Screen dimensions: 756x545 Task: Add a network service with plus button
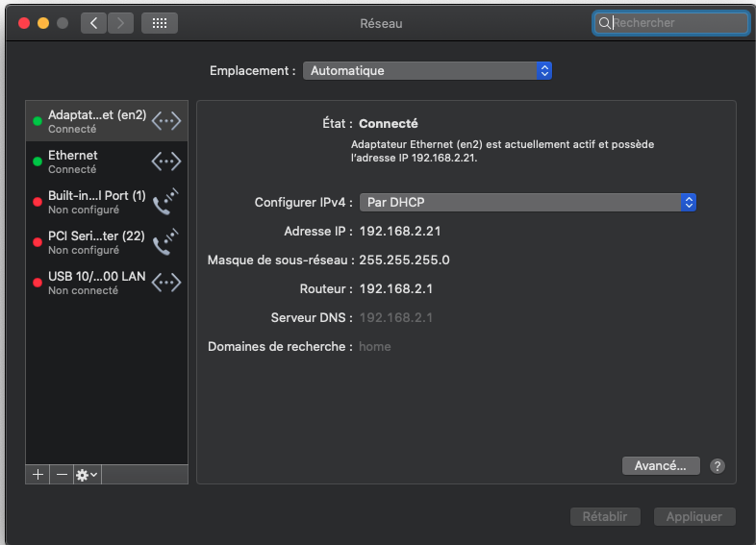[x=38, y=475]
